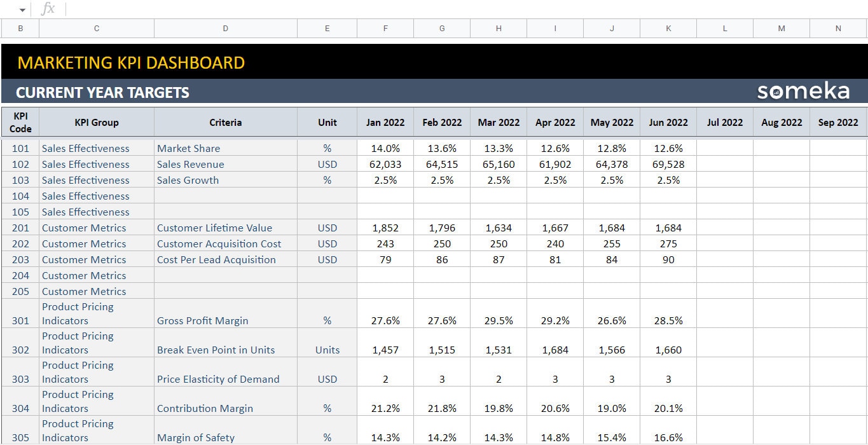The height and width of the screenshot is (445, 868).
Task: Select the KPI Code header cell
Action: [20, 122]
